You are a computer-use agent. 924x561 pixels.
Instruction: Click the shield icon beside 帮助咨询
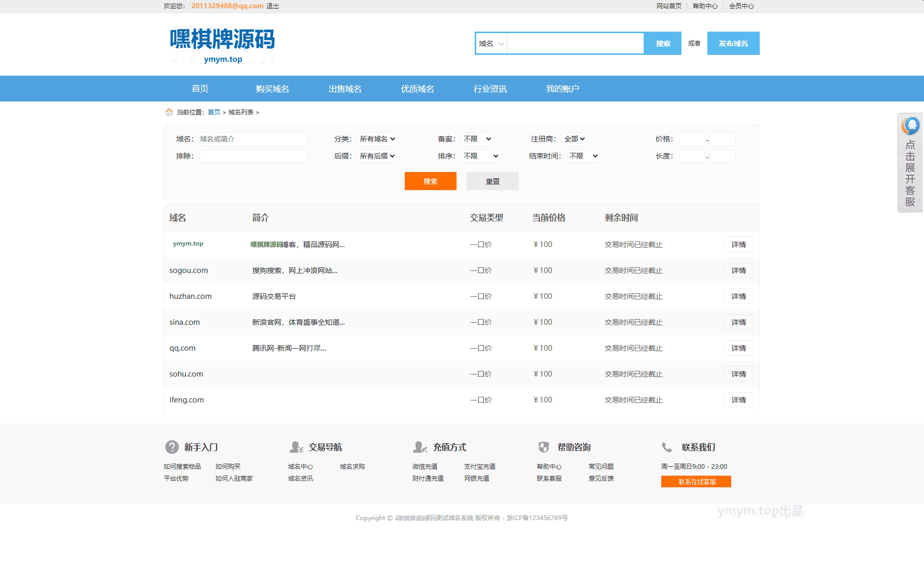coord(544,447)
